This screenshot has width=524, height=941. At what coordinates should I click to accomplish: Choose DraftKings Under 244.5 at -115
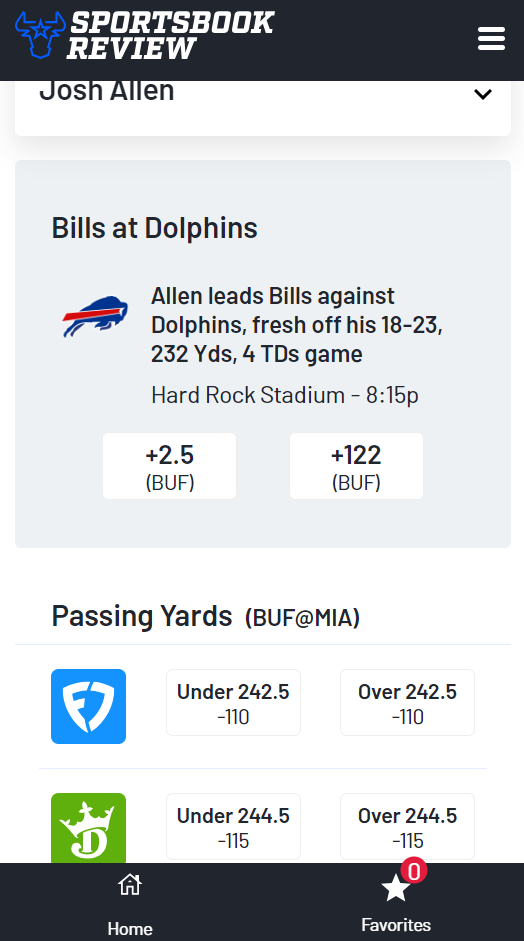point(233,827)
